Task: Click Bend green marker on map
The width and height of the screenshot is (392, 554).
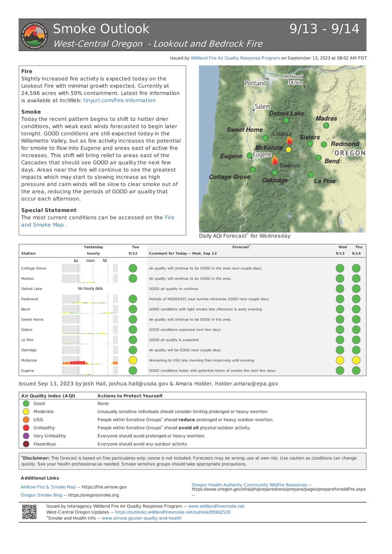Action: coord(318,158)
